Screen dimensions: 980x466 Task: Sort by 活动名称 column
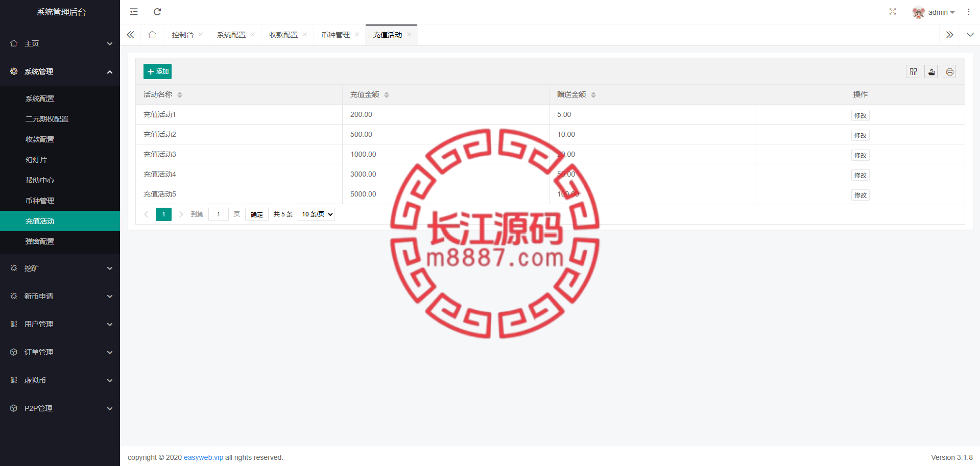click(180, 95)
